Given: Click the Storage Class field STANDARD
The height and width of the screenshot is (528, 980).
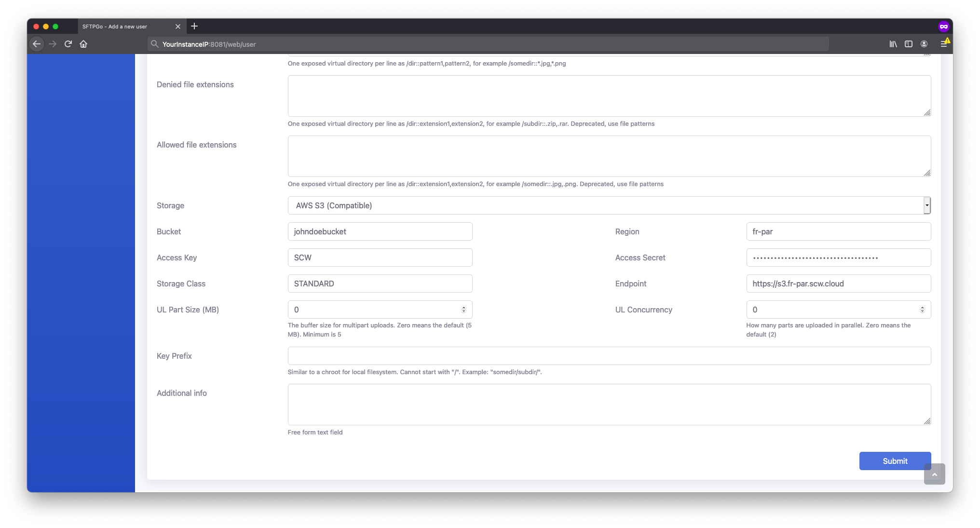Looking at the screenshot, I should click(380, 284).
